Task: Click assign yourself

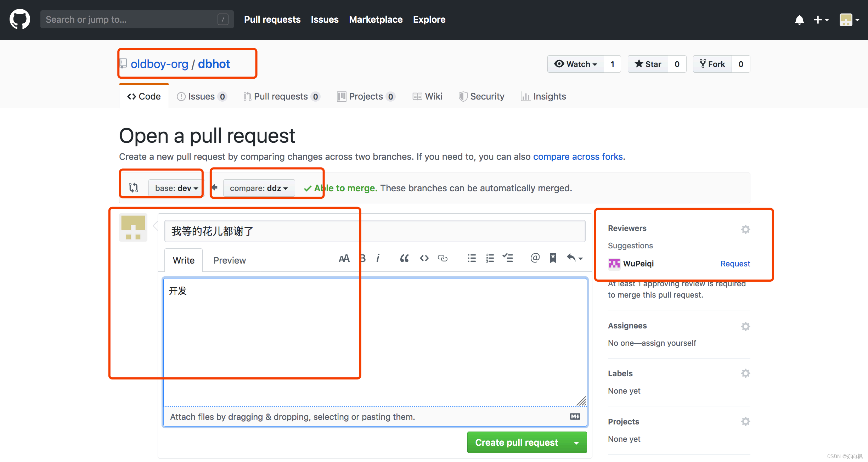Action: [x=669, y=343]
